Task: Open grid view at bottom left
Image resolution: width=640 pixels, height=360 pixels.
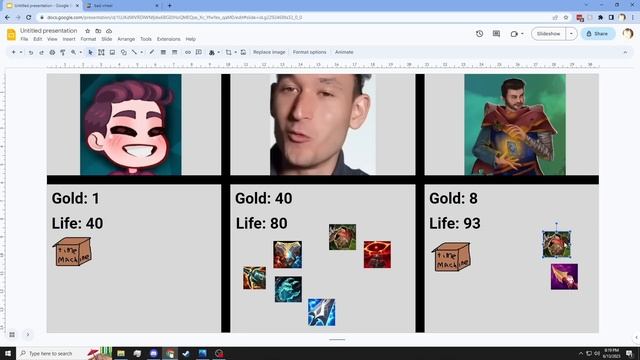Action: point(12,335)
